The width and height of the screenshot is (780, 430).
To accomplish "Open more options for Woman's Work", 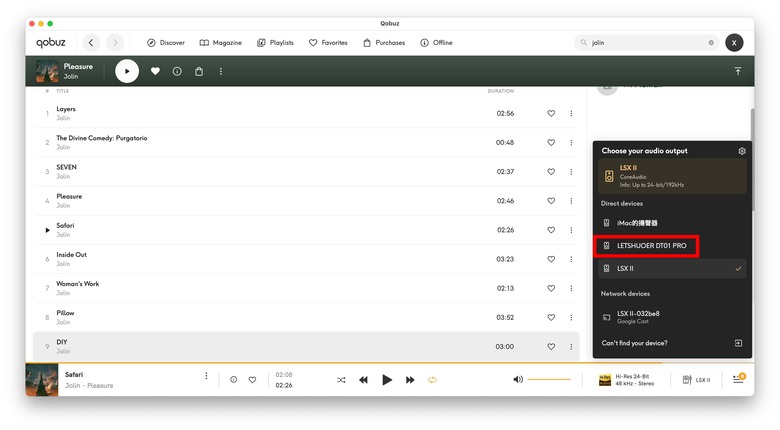I will coord(571,288).
